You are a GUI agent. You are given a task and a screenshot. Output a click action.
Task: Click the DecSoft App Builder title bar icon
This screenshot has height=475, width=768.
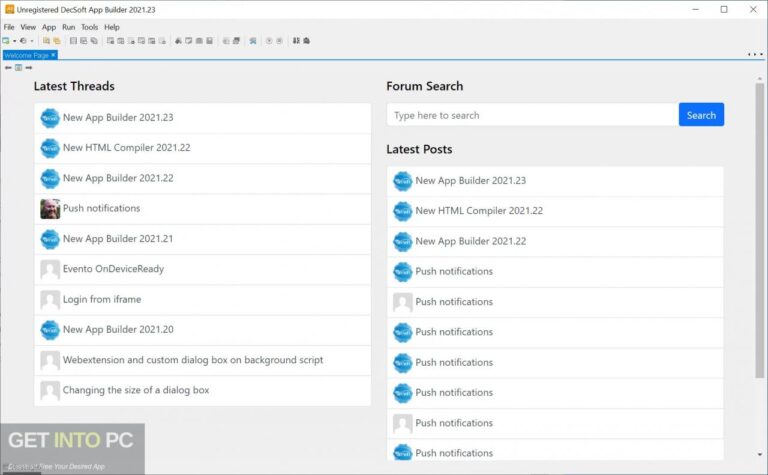coord(9,9)
